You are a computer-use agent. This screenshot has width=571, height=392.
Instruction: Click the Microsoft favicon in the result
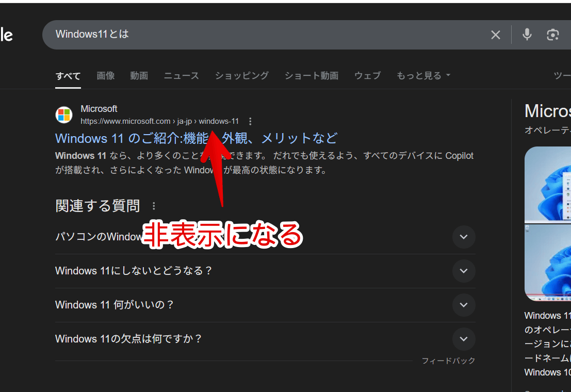(x=64, y=115)
